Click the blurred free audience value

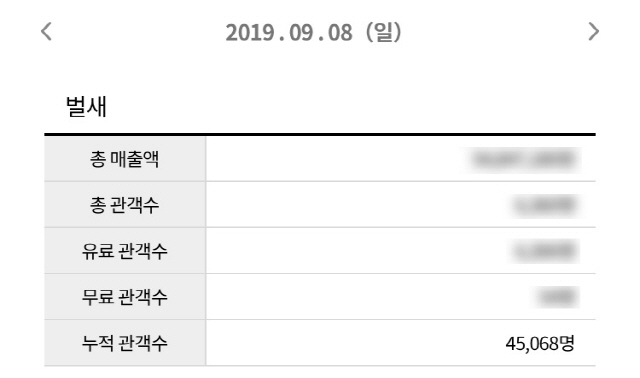(x=558, y=297)
